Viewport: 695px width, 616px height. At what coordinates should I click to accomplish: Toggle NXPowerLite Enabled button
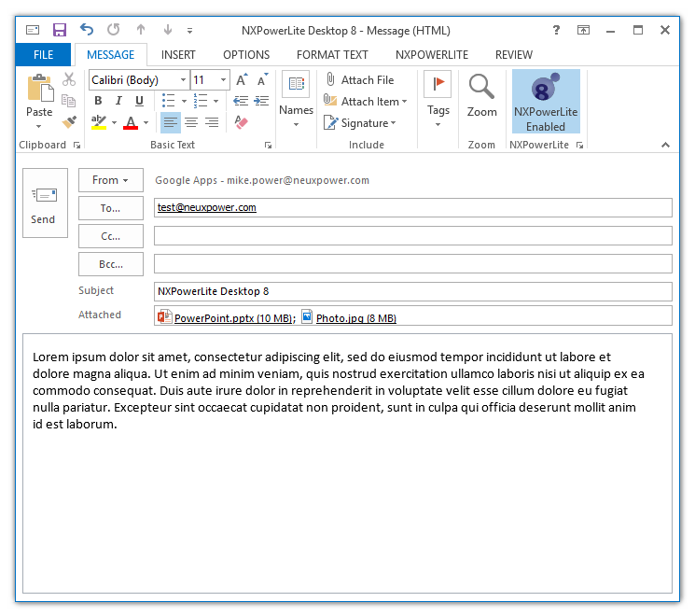pos(546,101)
